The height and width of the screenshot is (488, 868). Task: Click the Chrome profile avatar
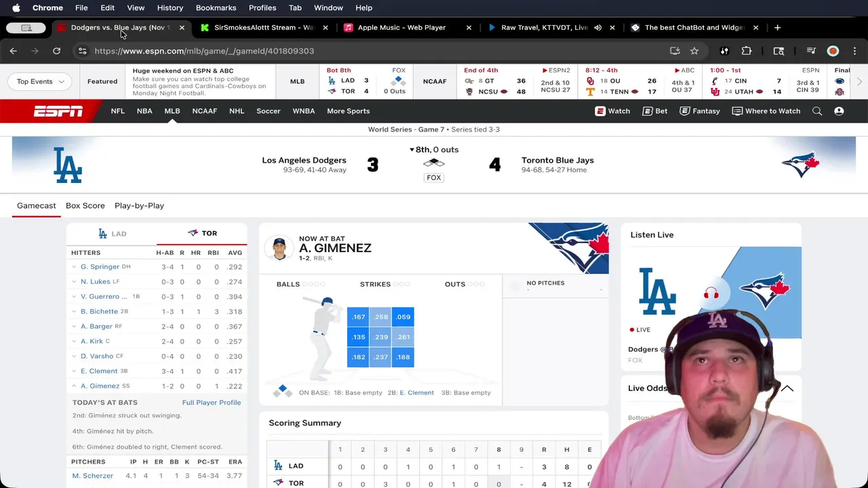click(x=833, y=51)
